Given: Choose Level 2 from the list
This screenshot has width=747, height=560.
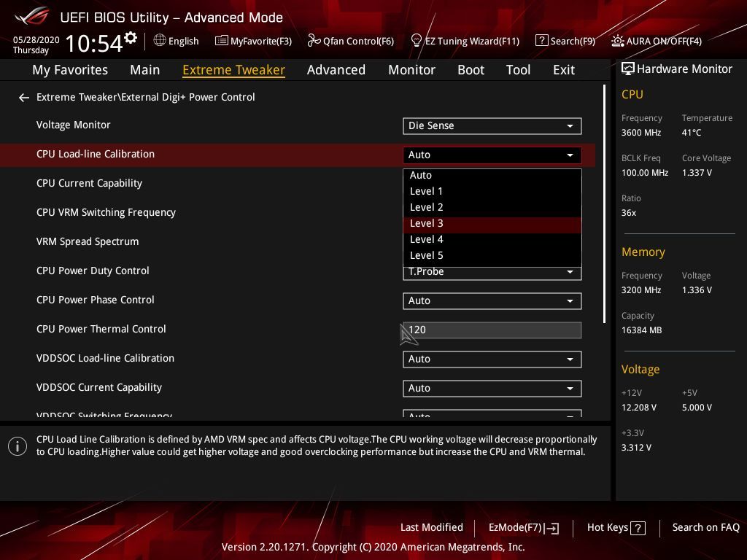Looking at the screenshot, I should click(492, 208).
